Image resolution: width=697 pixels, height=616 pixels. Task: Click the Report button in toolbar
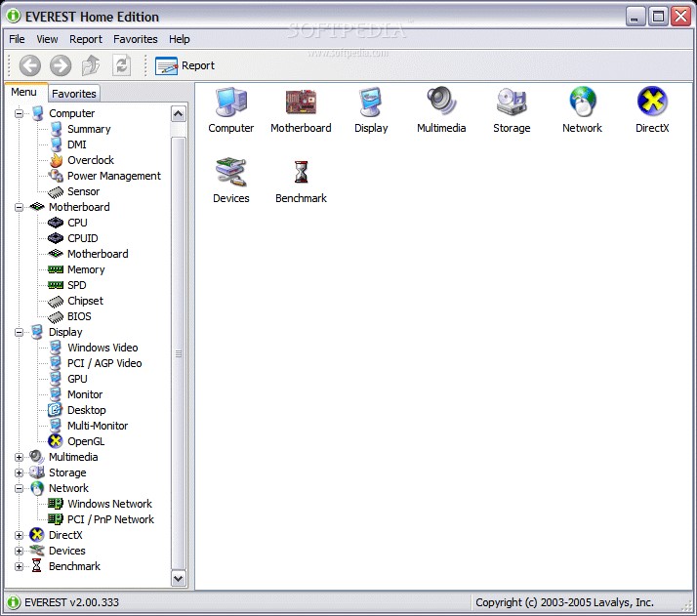click(x=185, y=65)
